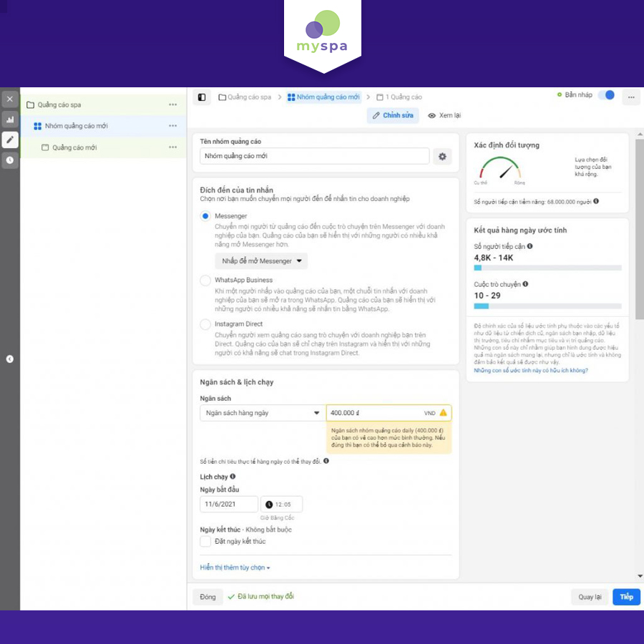Viewport: 644px width, 644px height.
Task: Click the yellow warning icon in budget field
Action: point(443,413)
